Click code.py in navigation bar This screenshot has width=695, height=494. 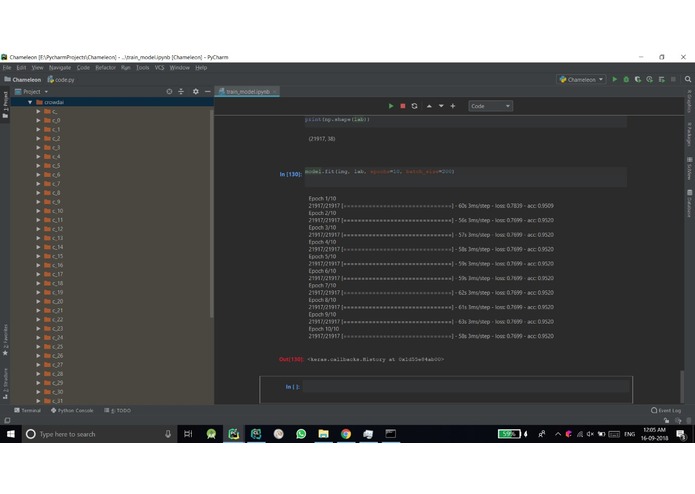pos(61,80)
